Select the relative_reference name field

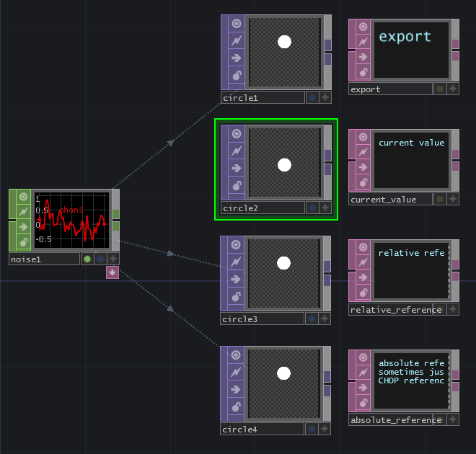click(x=395, y=309)
